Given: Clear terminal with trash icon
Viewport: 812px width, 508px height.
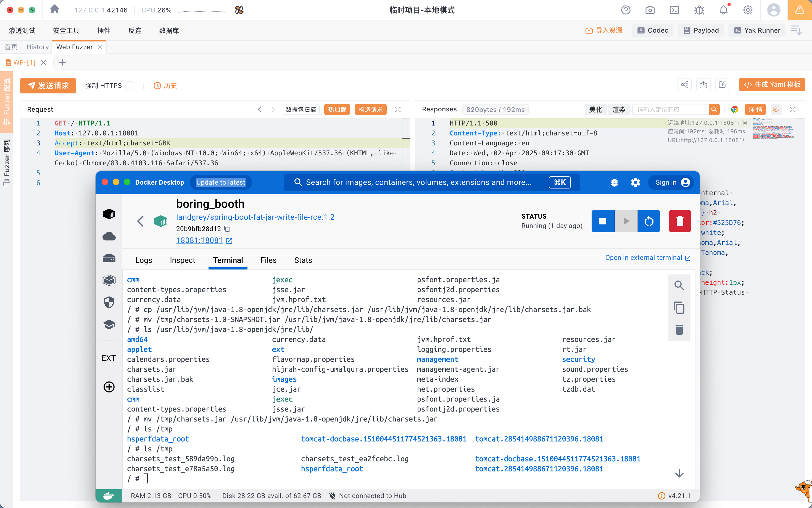Looking at the screenshot, I should tap(679, 330).
